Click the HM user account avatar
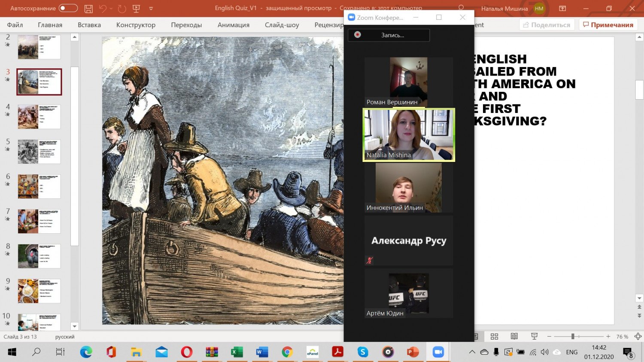 pos(539,8)
